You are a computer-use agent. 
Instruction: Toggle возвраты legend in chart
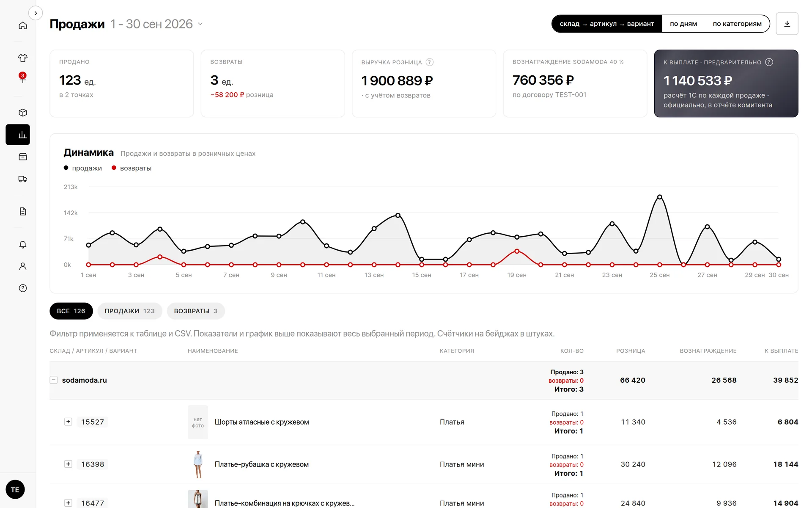pyautogui.click(x=132, y=168)
